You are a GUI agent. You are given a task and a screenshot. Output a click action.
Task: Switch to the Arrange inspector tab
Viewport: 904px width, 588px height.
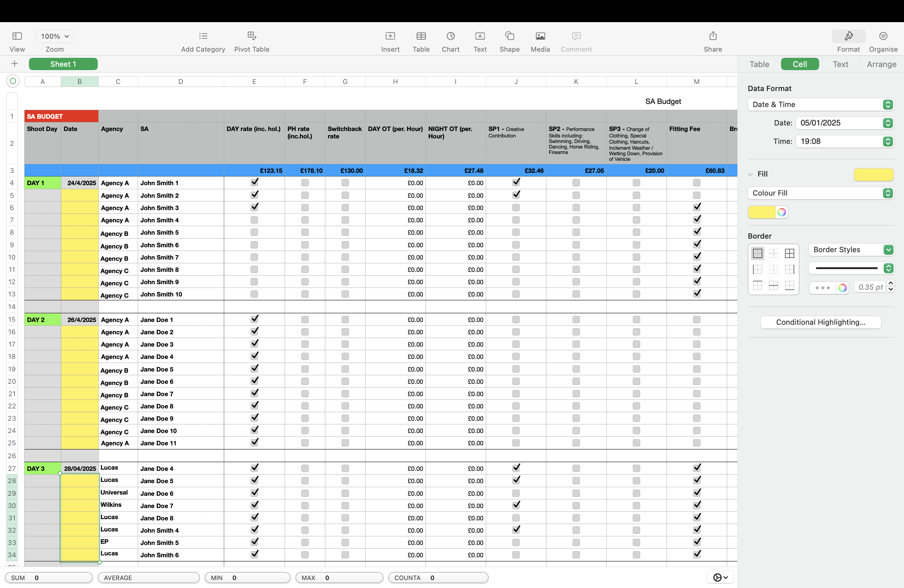click(881, 64)
